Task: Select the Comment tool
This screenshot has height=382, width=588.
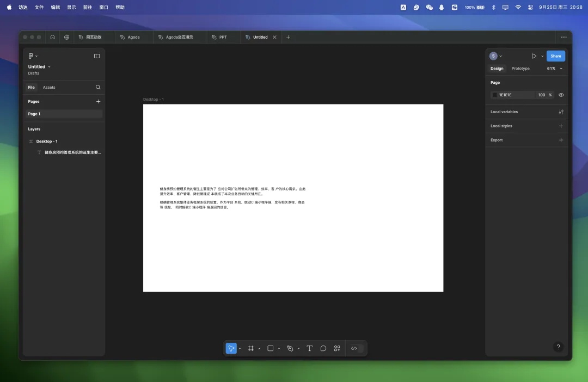Action: [323, 348]
